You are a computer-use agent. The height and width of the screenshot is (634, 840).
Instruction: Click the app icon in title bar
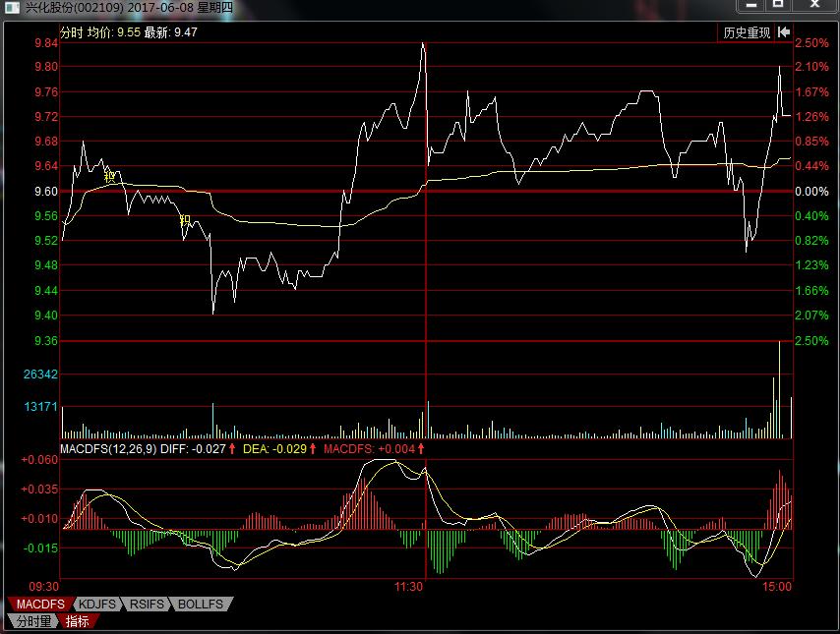tap(11, 8)
